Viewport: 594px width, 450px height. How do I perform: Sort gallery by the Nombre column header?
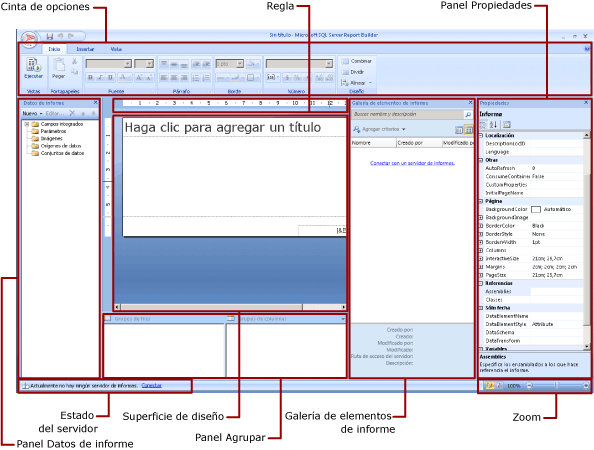(373, 143)
